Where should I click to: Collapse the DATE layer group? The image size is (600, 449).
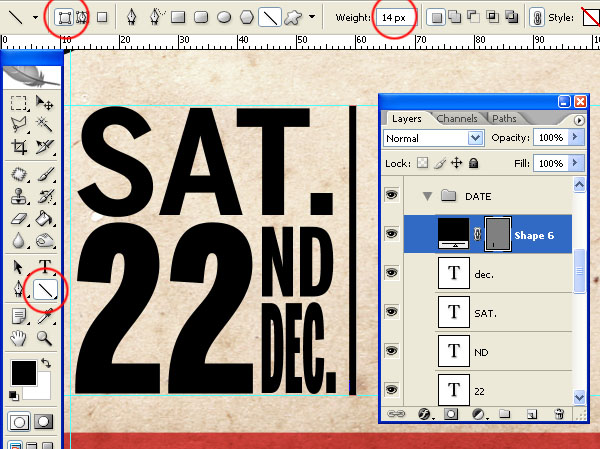427,197
